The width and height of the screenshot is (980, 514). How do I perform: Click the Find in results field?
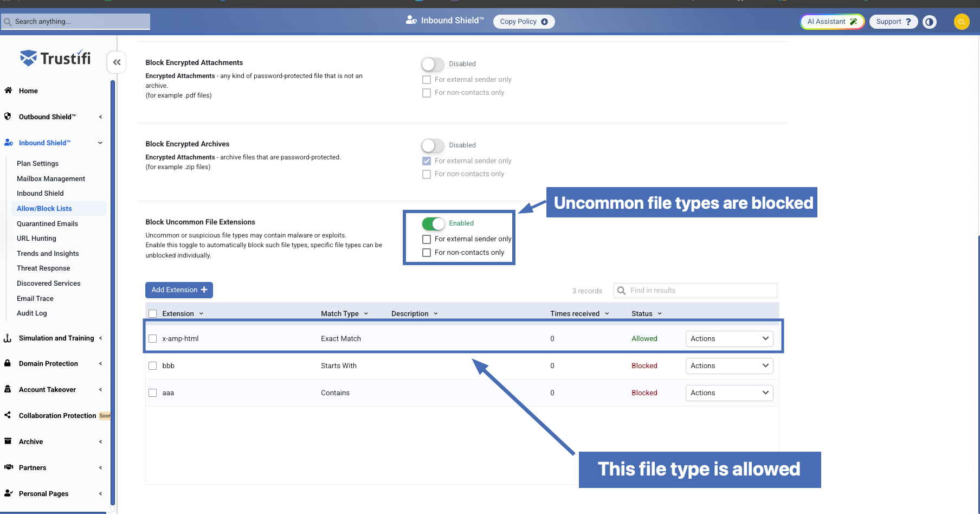tap(695, 291)
